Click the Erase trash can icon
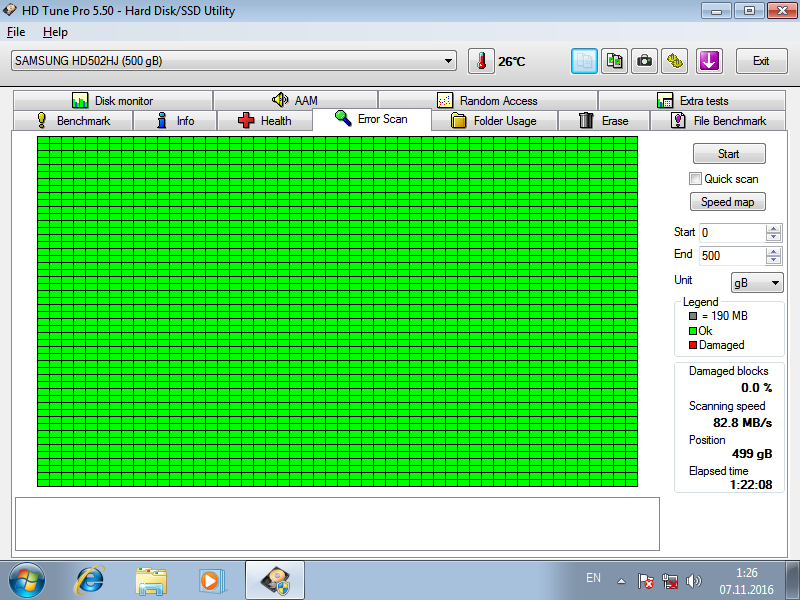The height and width of the screenshot is (600, 800). coord(586,120)
